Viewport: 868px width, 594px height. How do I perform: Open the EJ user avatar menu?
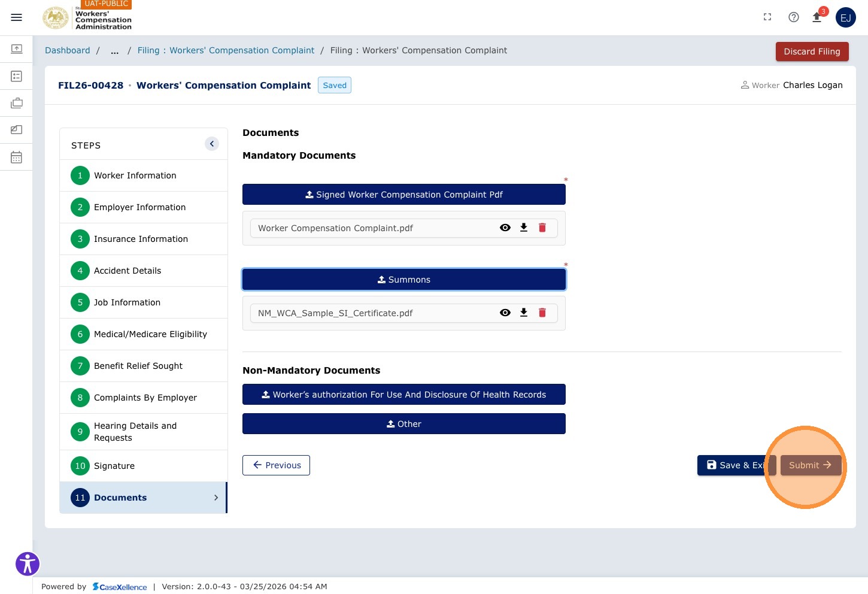point(846,17)
